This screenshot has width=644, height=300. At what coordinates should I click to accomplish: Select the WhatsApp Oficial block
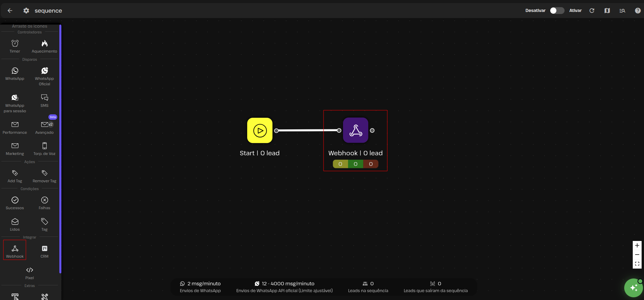tap(44, 71)
